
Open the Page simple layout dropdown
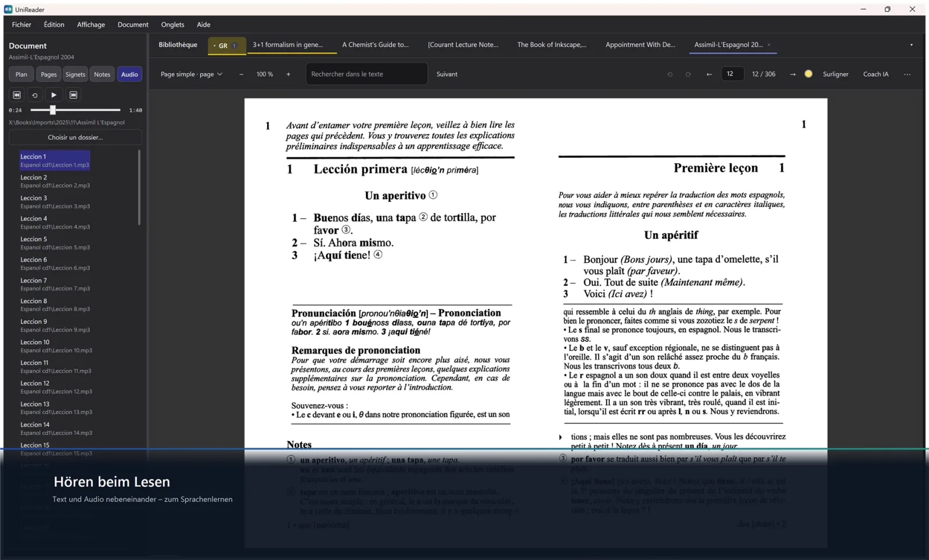pyautogui.click(x=191, y=74)
